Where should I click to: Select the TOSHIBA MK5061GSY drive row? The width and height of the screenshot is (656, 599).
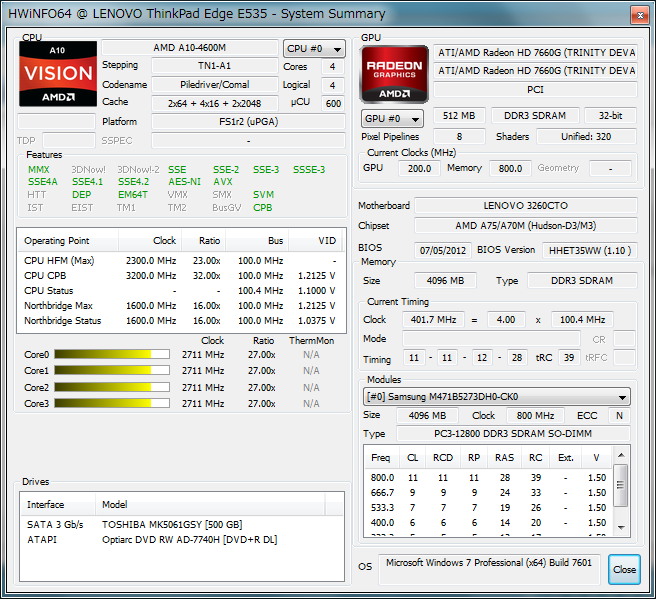click(x=150, y=524)
